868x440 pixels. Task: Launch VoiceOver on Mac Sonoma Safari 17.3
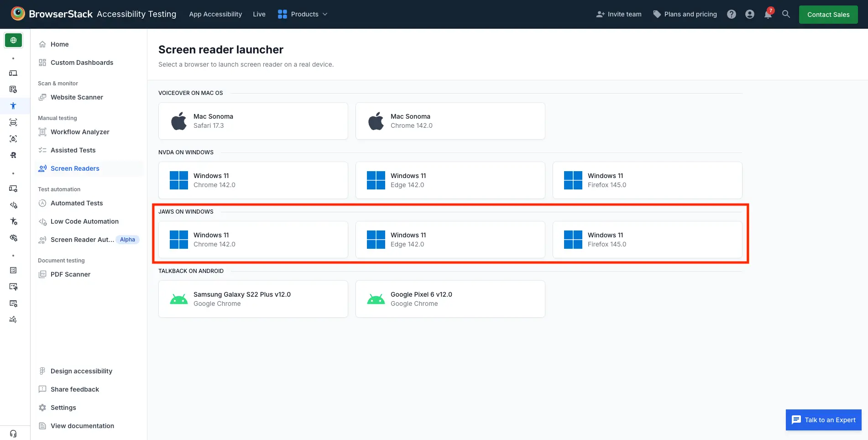tap(253, 121)
